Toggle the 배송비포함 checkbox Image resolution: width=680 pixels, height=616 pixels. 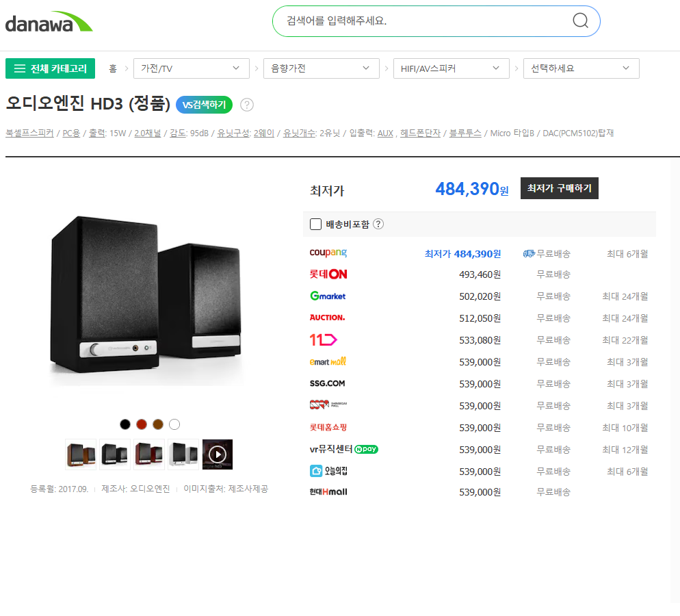tap(316, 224)
